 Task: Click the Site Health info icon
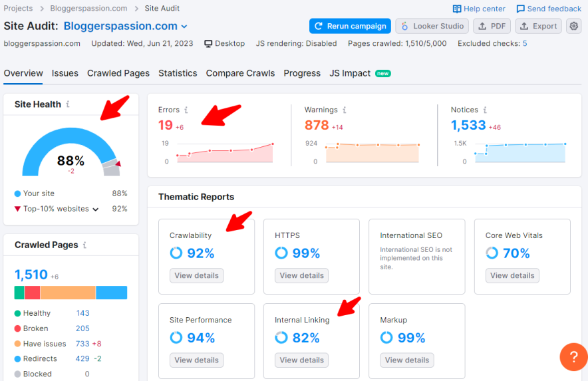coord(68,104)
